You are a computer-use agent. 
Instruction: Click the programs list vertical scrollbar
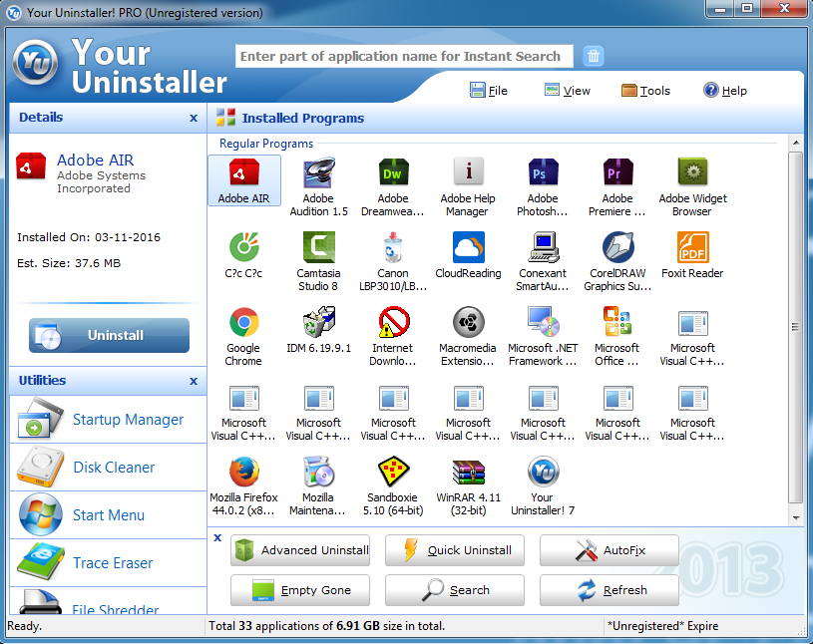[x=795, y=327]
